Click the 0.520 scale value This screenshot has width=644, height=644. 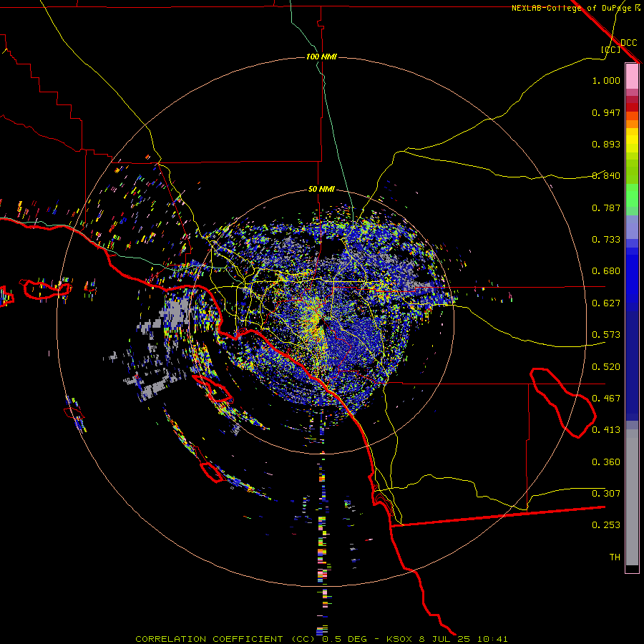coord(606,367)
